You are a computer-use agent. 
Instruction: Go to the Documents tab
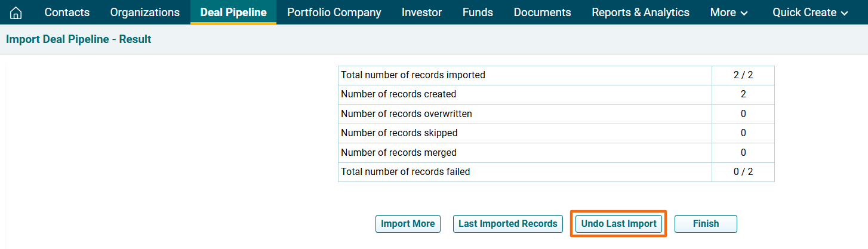tap(542, 13)
